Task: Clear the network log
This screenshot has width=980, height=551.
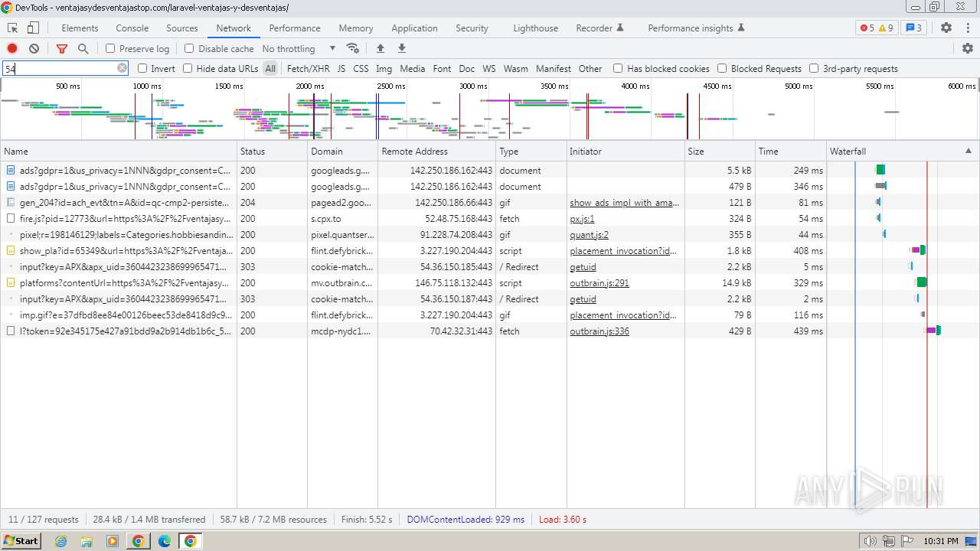Action: (34, 48)
